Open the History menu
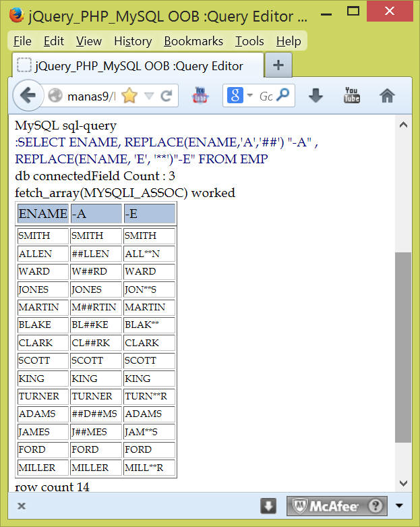Screen dimensions: 420x527 pos(133,41)
